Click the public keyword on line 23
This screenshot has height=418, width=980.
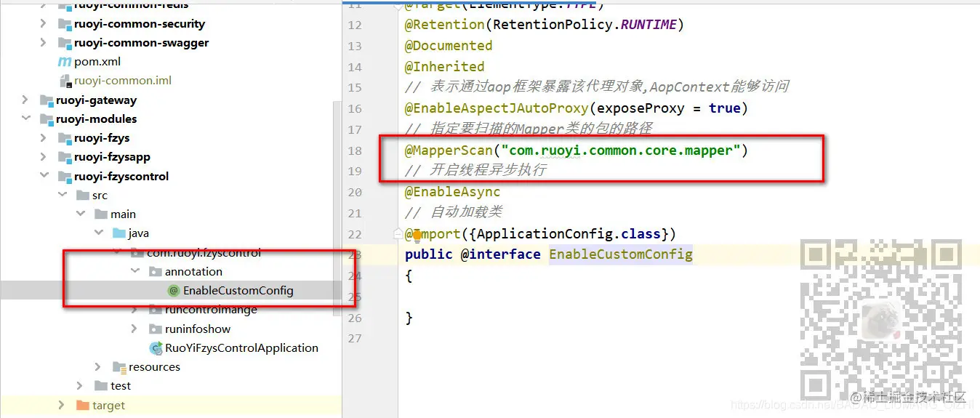[429, 254]
